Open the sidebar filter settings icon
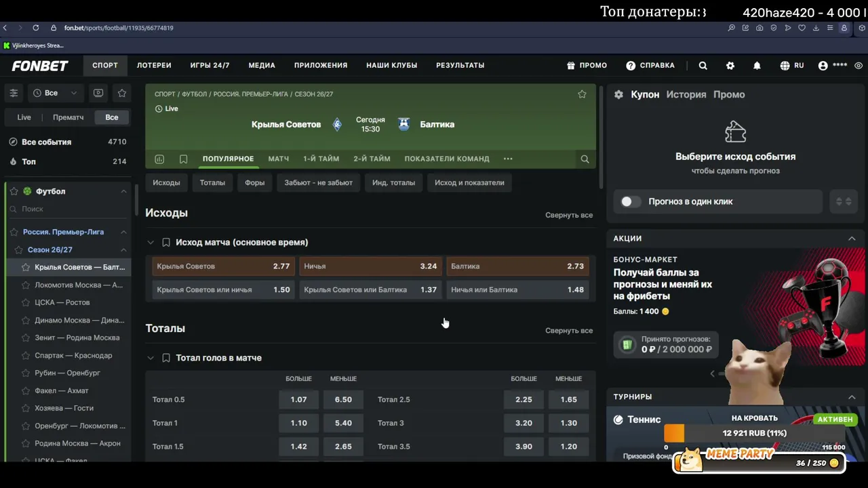This screenshot has width=868, height=488. [14, 93]
